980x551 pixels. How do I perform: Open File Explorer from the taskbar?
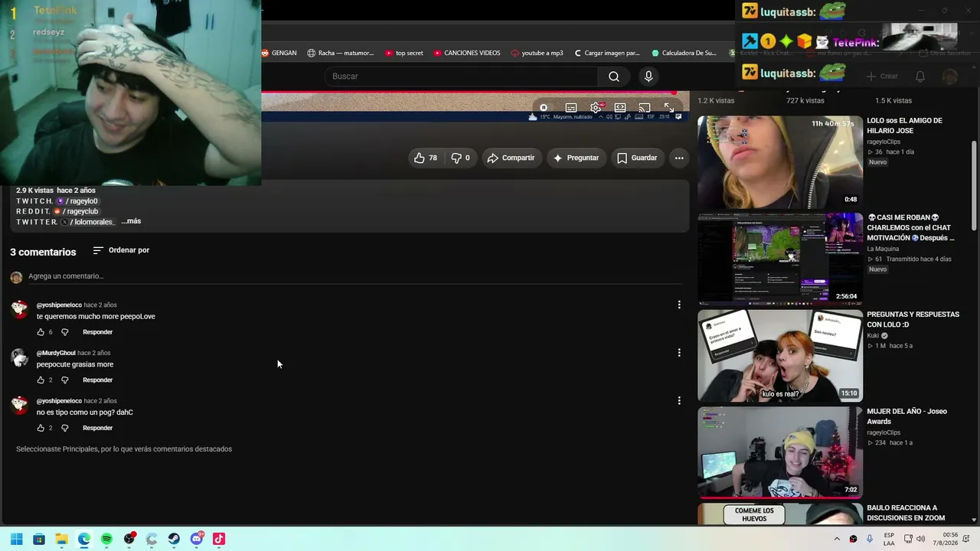(x=61, y=539)
